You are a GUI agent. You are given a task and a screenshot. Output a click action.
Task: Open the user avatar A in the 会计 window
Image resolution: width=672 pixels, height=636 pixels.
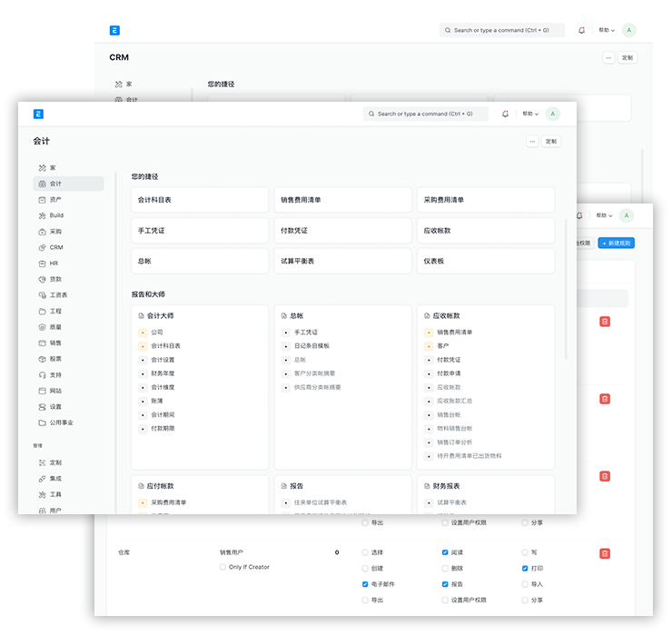pos(552,114)
